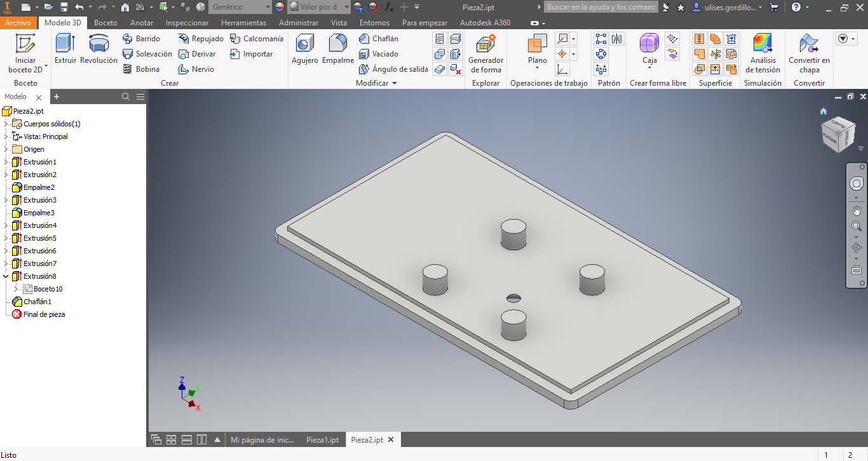
Task: Choose the Barrido sweep tool
Action: [141, 39]
